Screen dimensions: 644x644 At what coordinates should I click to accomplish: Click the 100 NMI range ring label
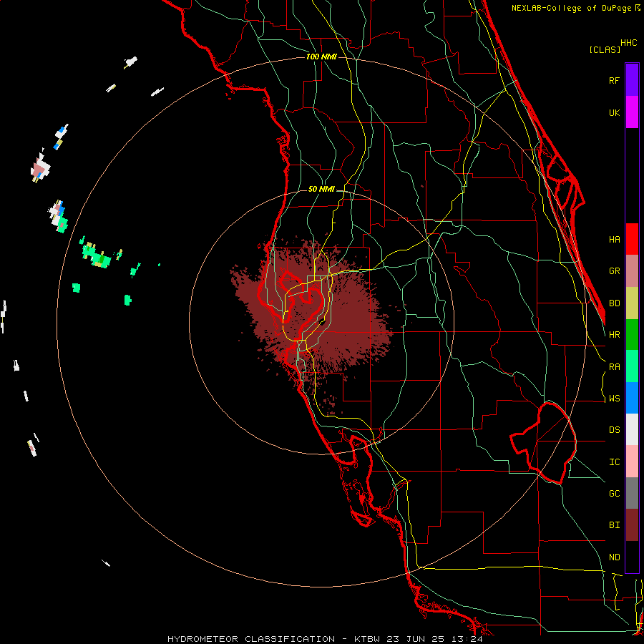pyautogui.click(x=321, y=57)
